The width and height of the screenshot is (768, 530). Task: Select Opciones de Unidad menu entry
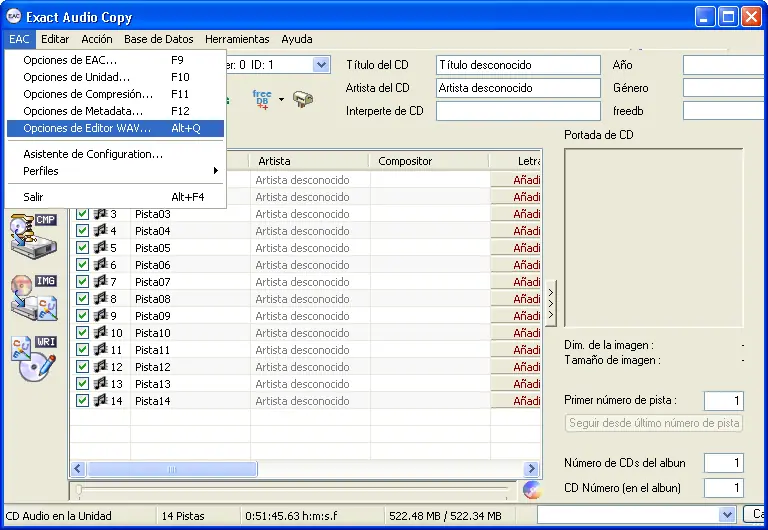(x=115, y=77)
